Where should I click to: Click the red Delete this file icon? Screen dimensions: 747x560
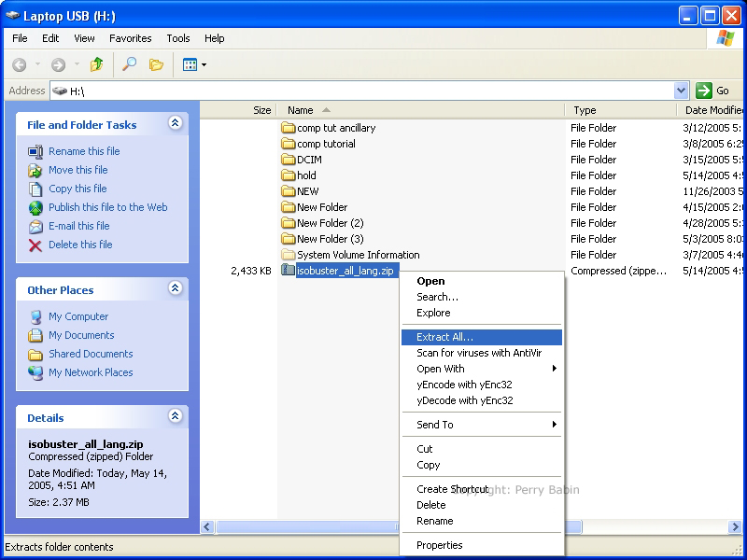35,245
